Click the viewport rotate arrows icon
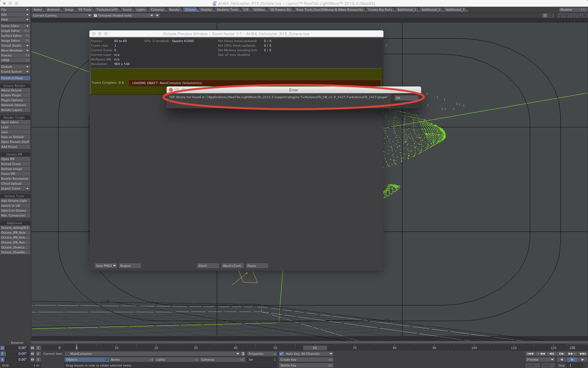 pyautogui.click(x=572, y=15)
